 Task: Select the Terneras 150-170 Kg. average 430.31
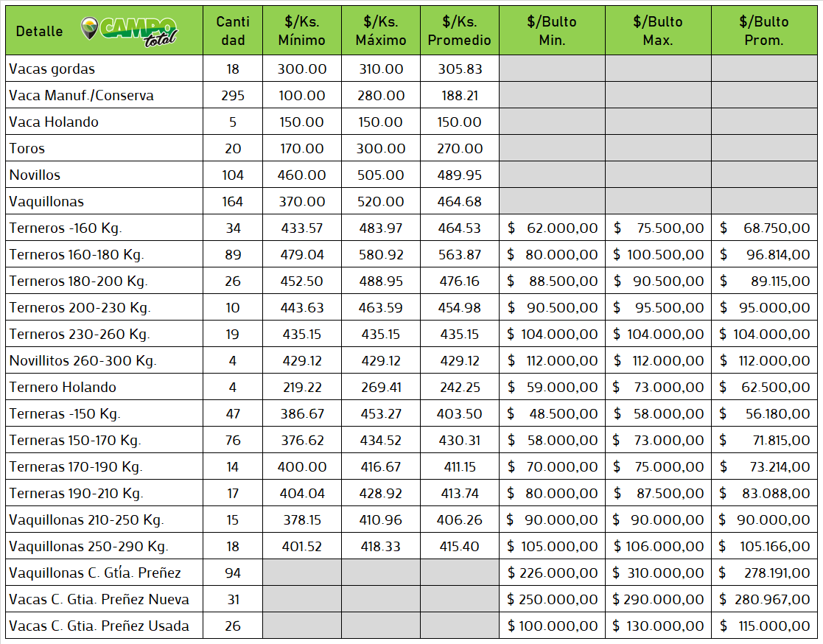[x=460, y=441]
